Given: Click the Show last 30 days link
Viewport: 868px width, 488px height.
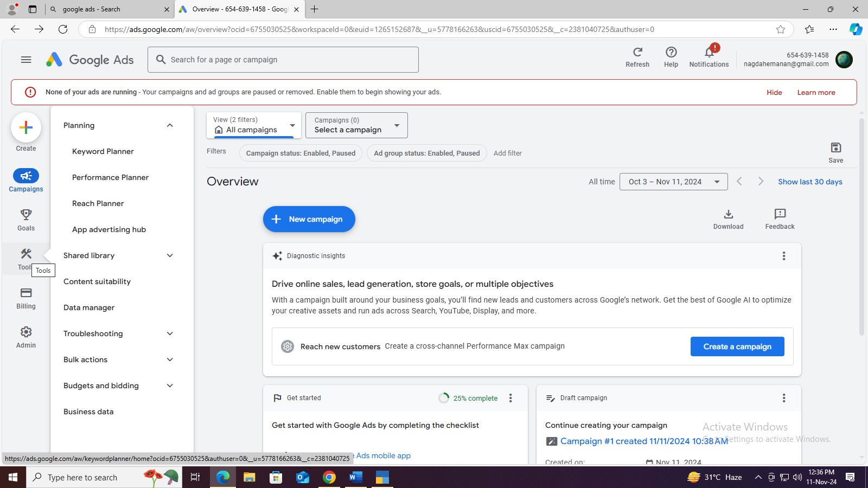Looking at the screenshot, I should pyautogui.click(x=809, y=182).
